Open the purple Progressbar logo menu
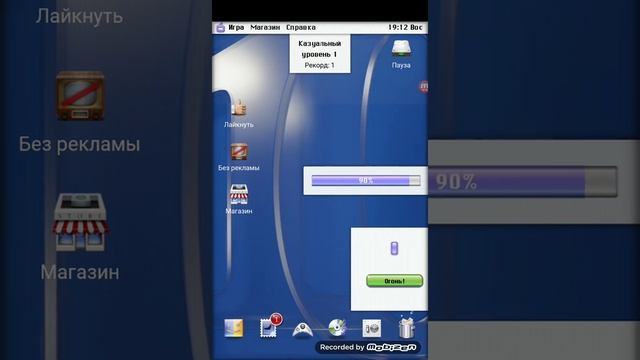Viewport: 640px width, 360px height. coord(220,27)
